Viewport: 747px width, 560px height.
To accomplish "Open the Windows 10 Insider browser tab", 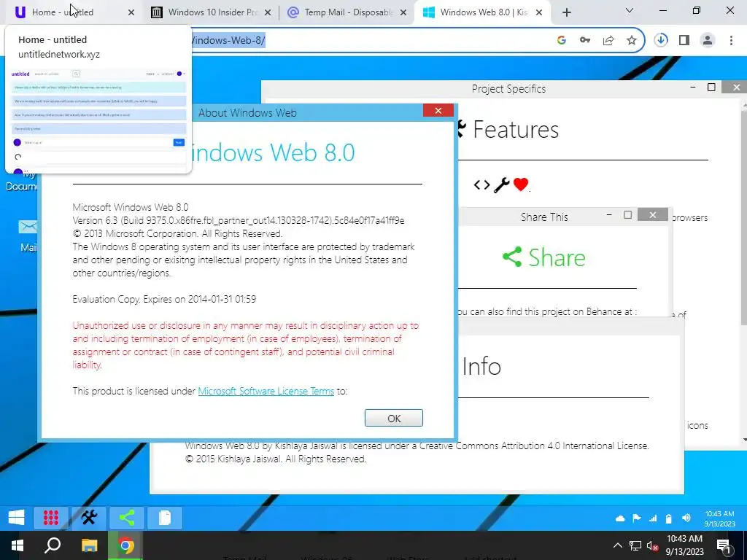I will coord(209,12).
